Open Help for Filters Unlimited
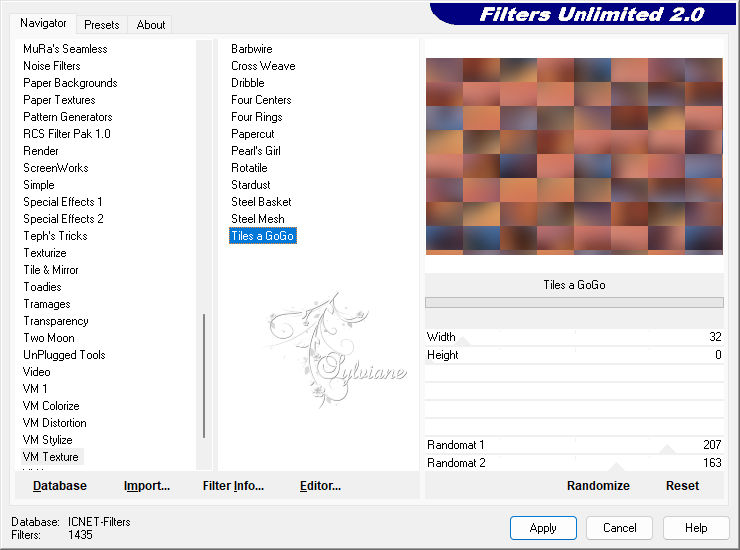 (x=696, y=527)
